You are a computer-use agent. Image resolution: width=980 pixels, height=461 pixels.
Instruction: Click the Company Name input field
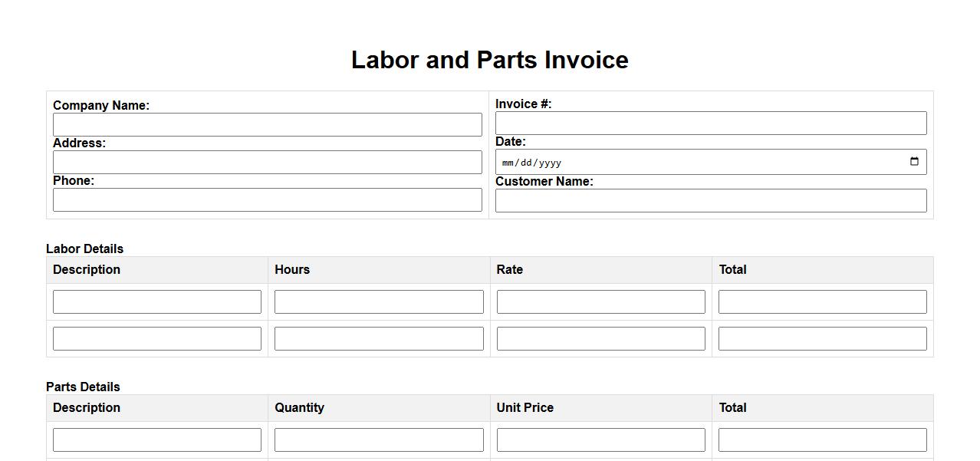267,125
